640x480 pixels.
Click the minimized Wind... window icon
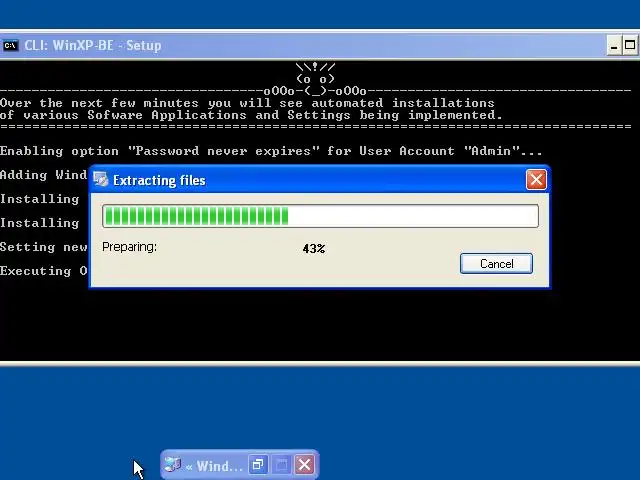(172, 464)
